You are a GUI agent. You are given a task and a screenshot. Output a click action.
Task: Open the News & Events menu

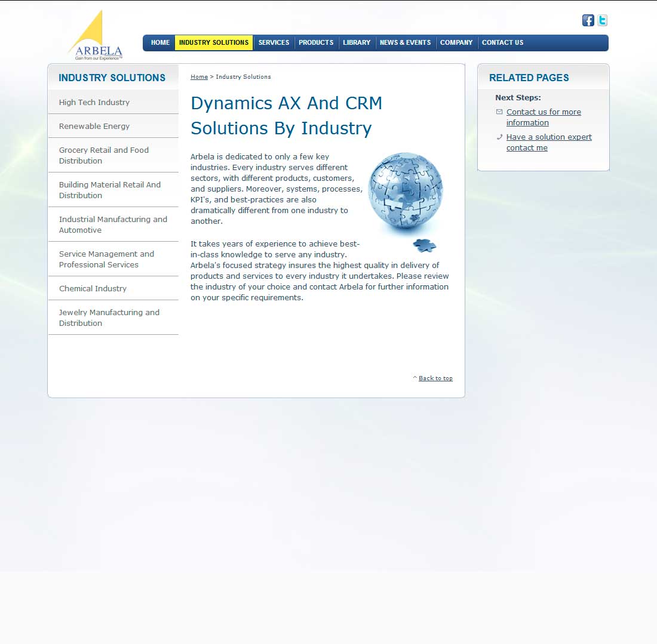405,43
